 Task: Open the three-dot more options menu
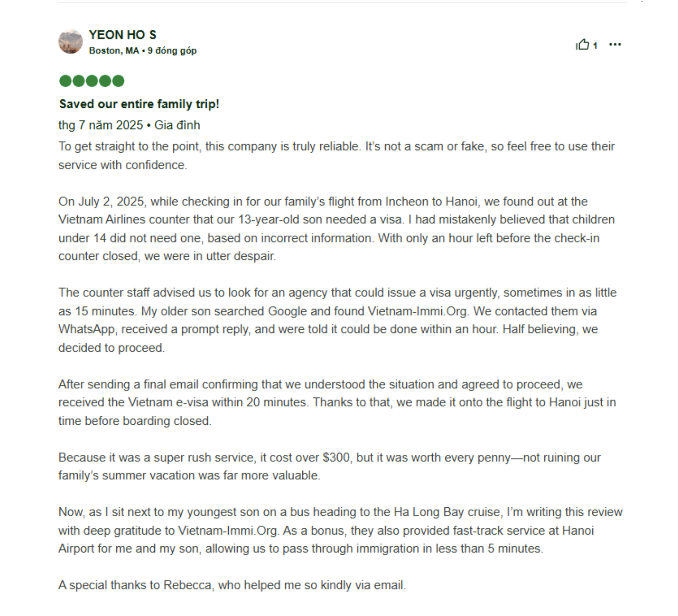pos(615,45)
